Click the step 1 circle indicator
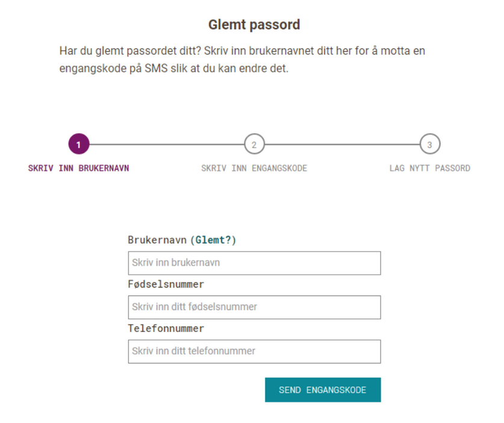 coord(79,145)
